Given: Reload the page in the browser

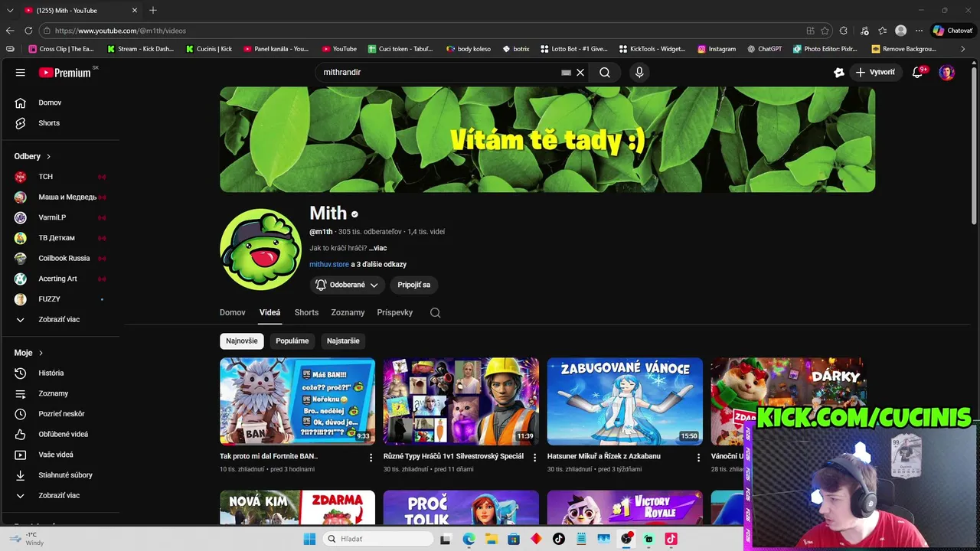Looking at the screenshot, I should tap(28, 31).
